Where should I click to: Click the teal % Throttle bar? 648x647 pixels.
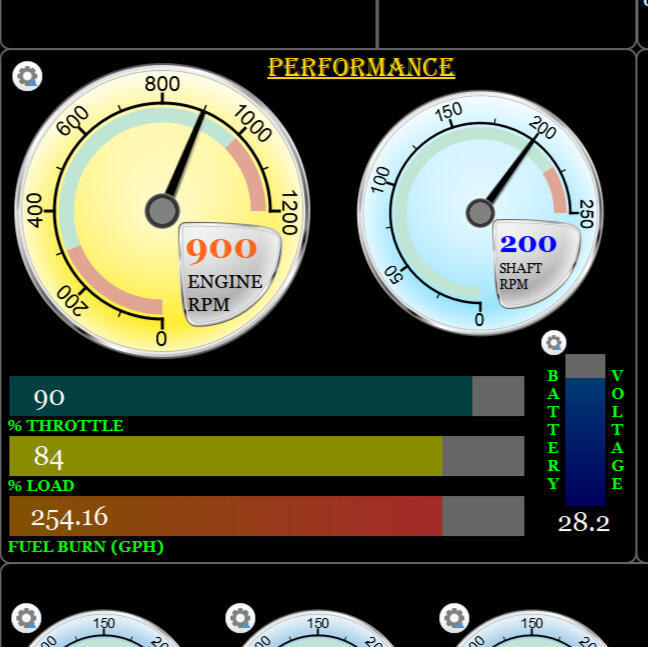click(240, 396)
